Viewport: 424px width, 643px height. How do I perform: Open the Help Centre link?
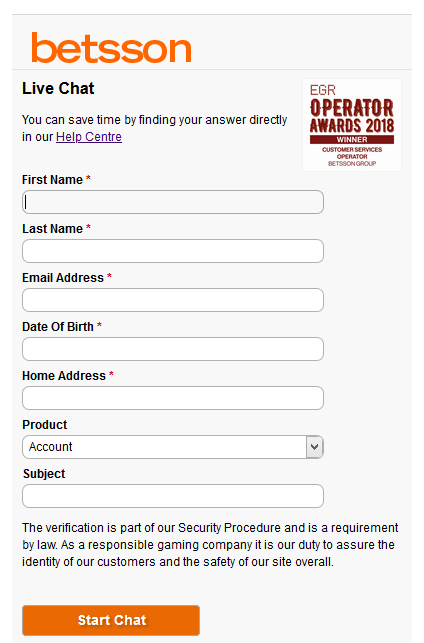click(x=89, y=137)
